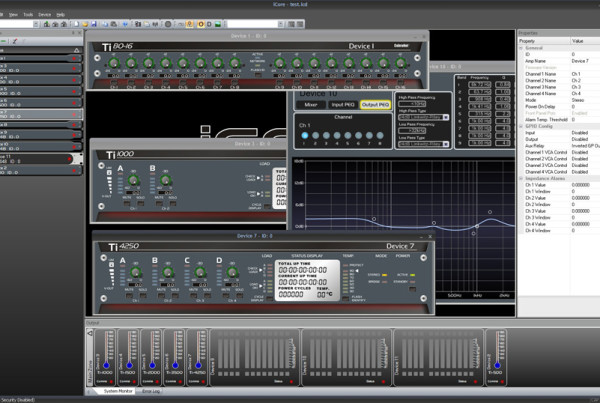The image size is (600, 403).
Task: Select channel 1 radio button in Device 10
Action: [x=305, y=135]
